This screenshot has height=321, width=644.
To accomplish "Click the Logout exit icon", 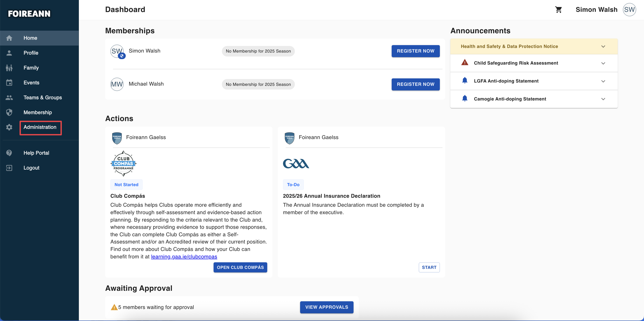I will pos(9,168).
